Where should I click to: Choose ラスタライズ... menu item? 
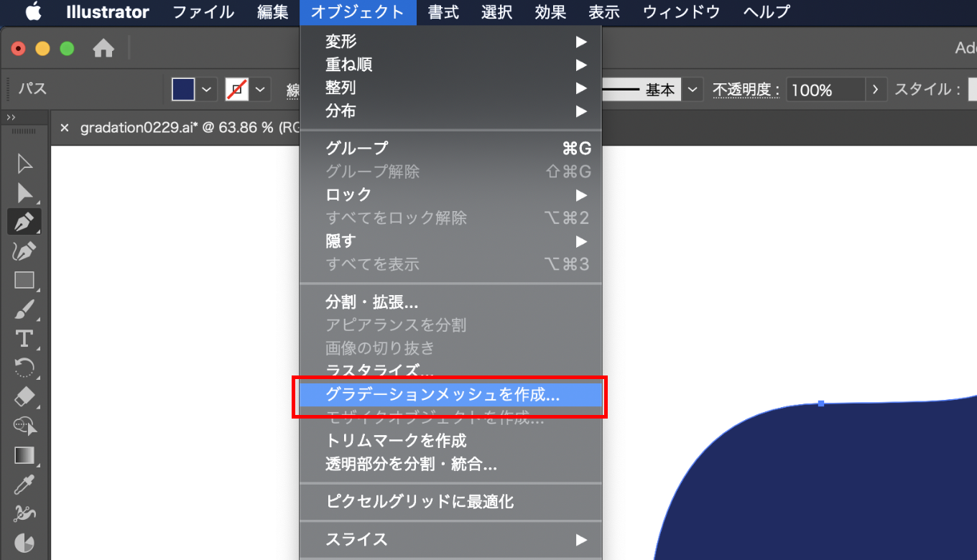450,371
